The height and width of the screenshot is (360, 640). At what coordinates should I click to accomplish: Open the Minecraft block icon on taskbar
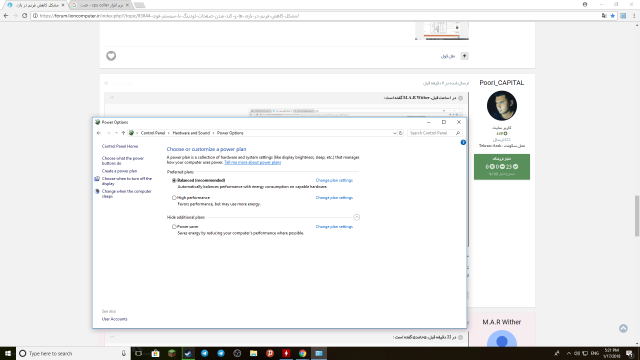coord(172,353)
